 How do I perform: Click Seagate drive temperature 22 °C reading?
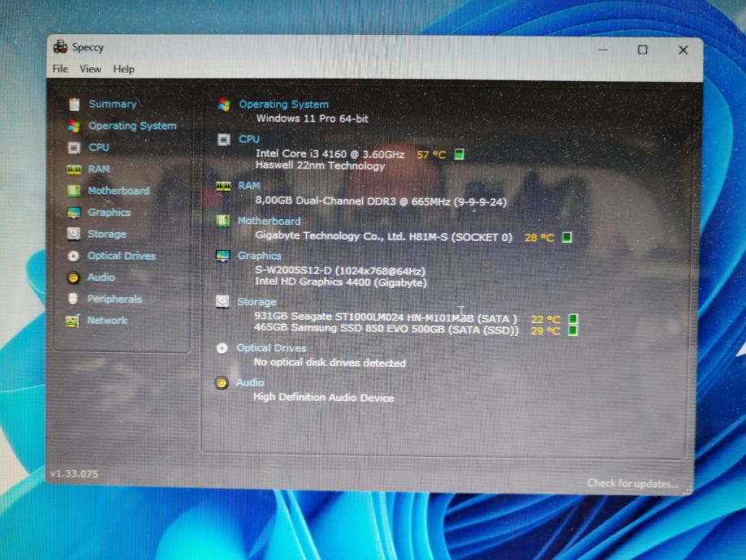tap(545, 320)
